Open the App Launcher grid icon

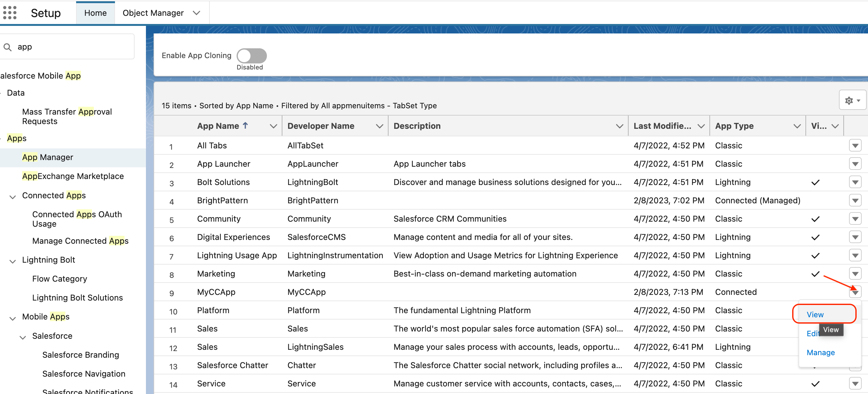10,13
